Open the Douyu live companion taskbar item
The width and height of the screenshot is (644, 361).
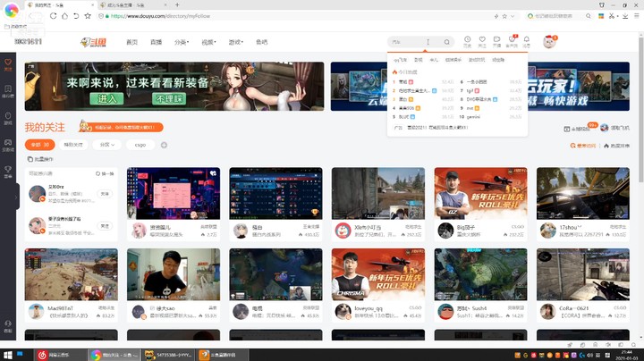click(x=222, y=355)
